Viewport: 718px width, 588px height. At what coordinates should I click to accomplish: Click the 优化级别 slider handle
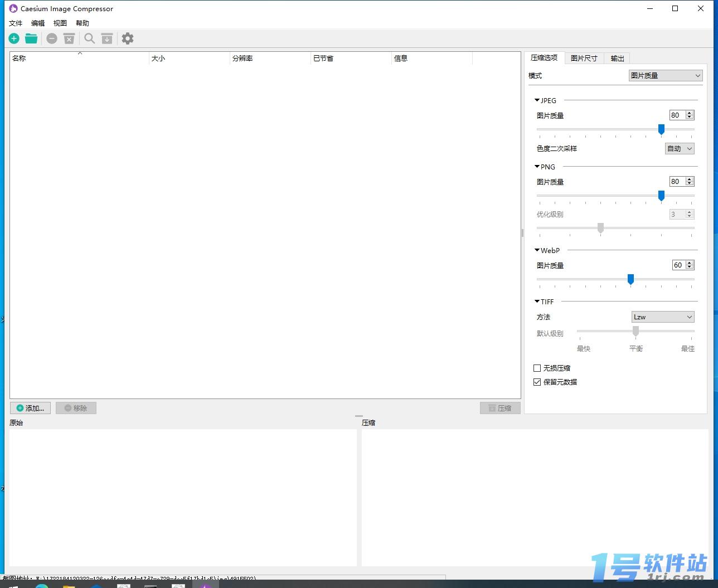(600, 228)
